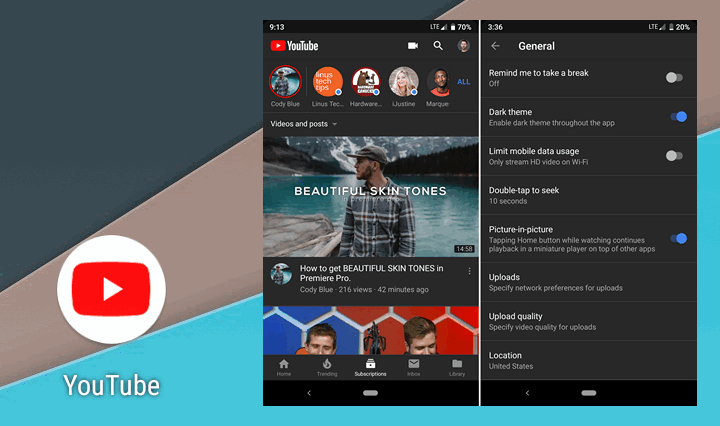Tap Android back button under General settings
This screenshot has height=426, width=720.
point(527,393)
